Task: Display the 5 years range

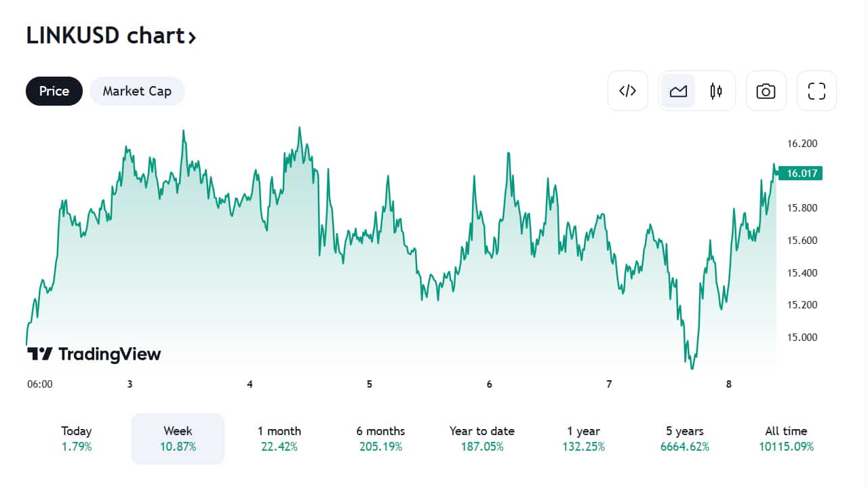Action: 685,439
